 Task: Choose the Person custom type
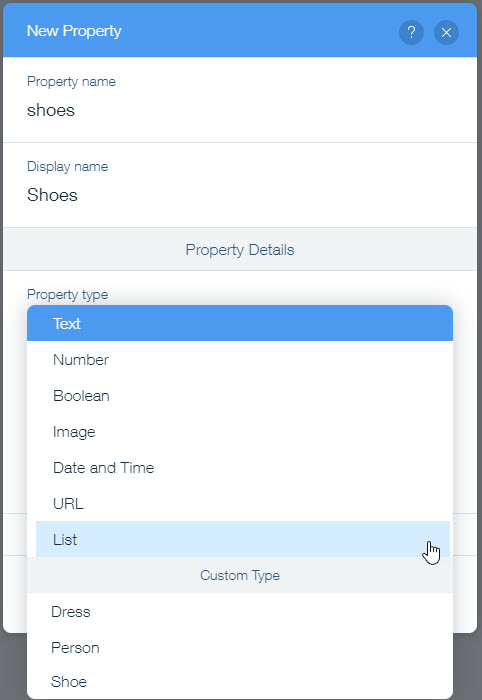[240, 647]
